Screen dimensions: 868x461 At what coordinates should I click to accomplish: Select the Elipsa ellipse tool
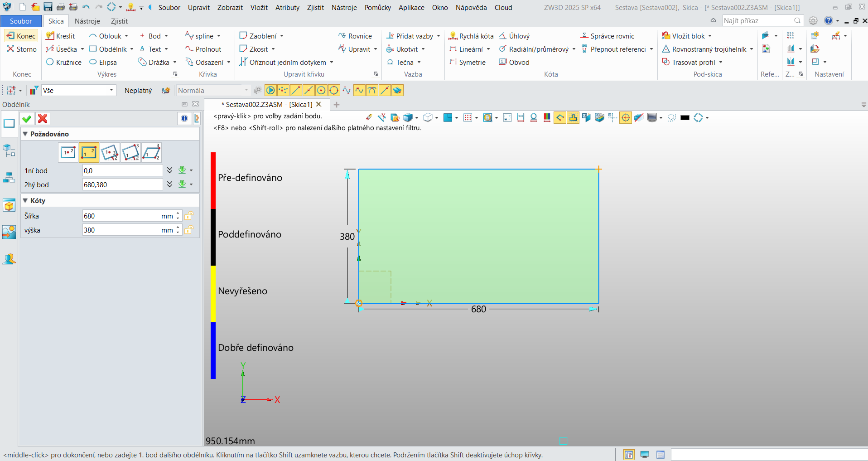(x=103, y=62)
